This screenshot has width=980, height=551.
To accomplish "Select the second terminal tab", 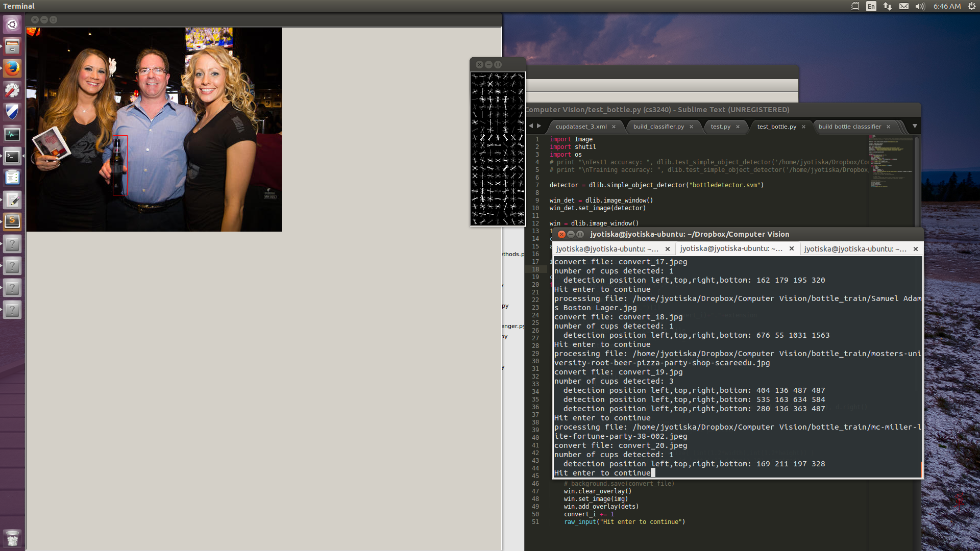I will coord(730,248).
